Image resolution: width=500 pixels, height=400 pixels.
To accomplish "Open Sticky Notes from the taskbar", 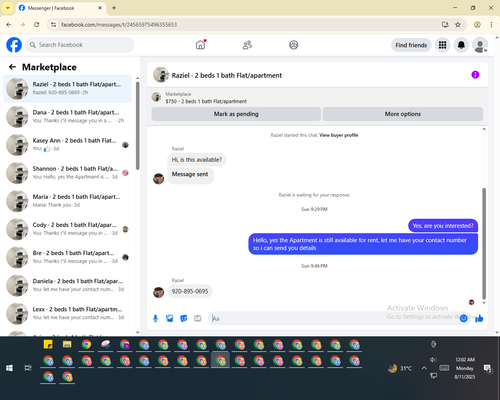I will click(48, 344).
